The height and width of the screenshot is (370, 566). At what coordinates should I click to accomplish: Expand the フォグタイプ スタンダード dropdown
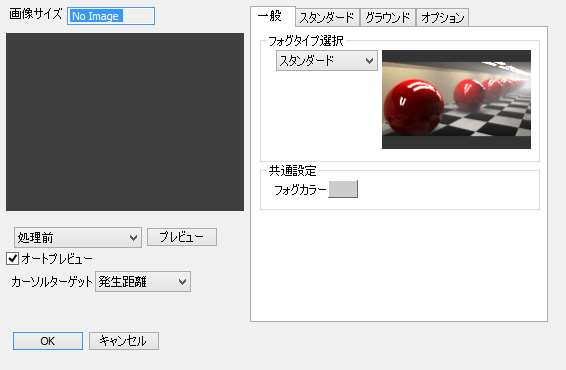point(327,61)
